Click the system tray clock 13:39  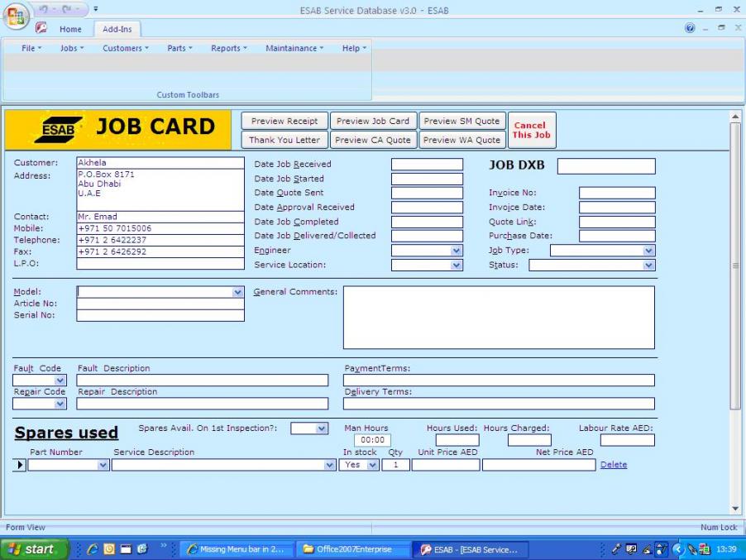726,549
